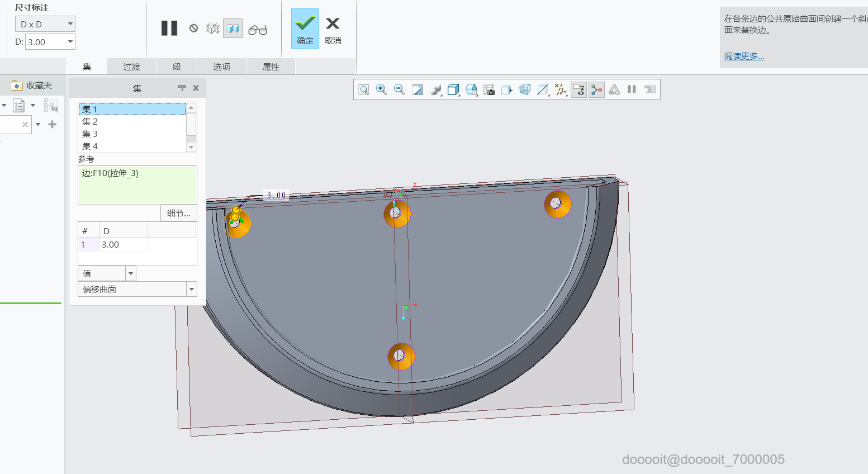Toggle the spin center display icon
This screenshot has width=868, height=474.
pyautogui.click(x=596, y=89)
